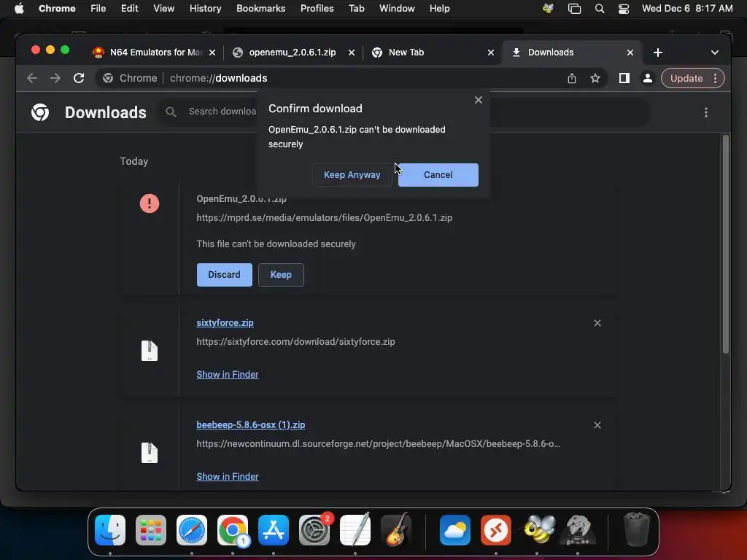Discard the OpenEmu_2.0.6.1.zip download
Screen dimensions: 747x560
point(225,275)
